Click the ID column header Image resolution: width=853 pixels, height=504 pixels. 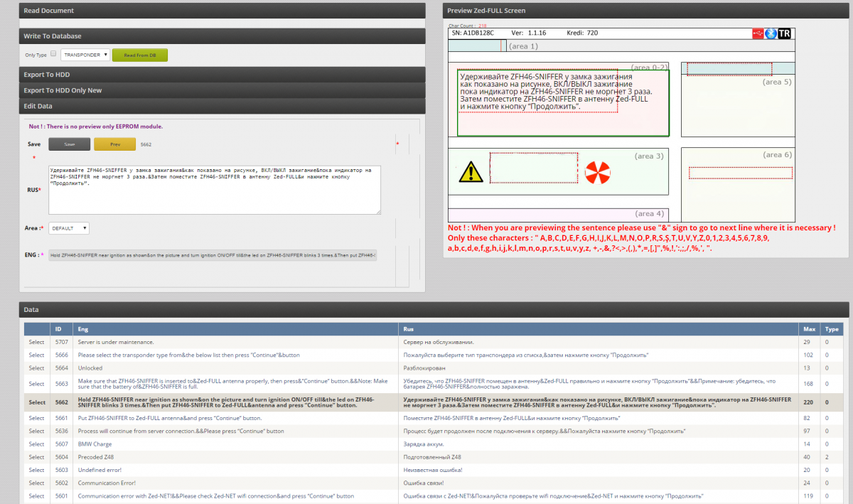point(62,329)
